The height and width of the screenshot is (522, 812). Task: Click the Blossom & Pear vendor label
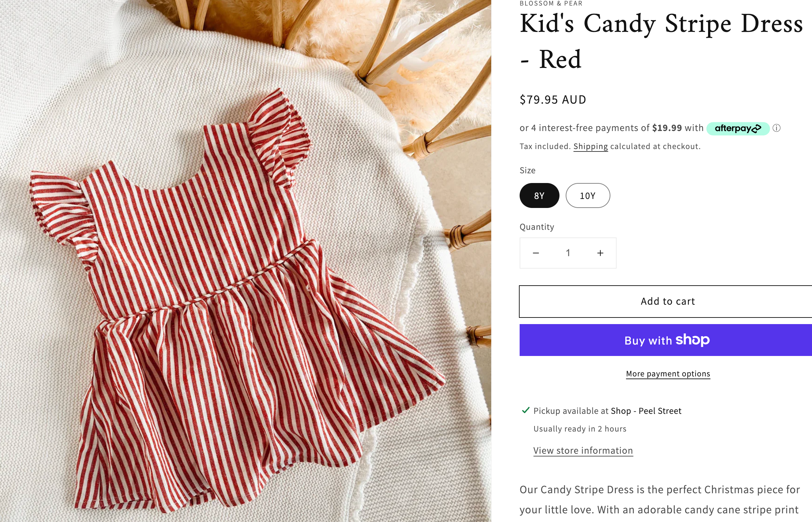(551, 3)
